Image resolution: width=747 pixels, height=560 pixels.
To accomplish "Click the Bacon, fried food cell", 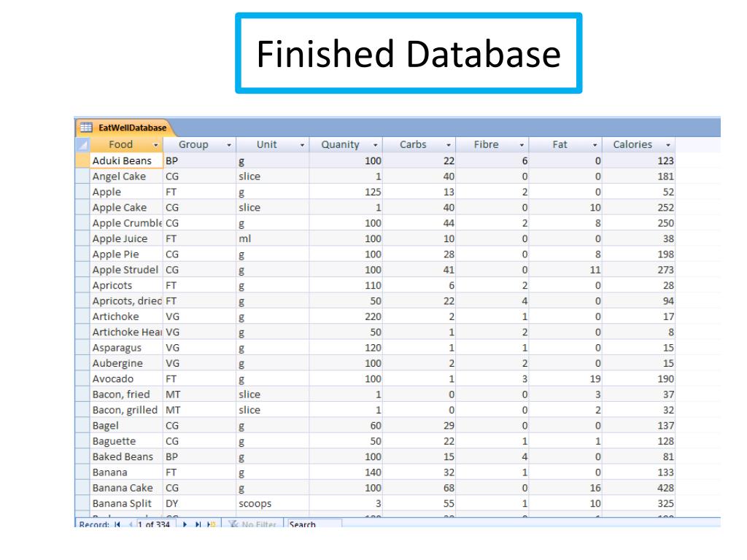I will 126,394.
